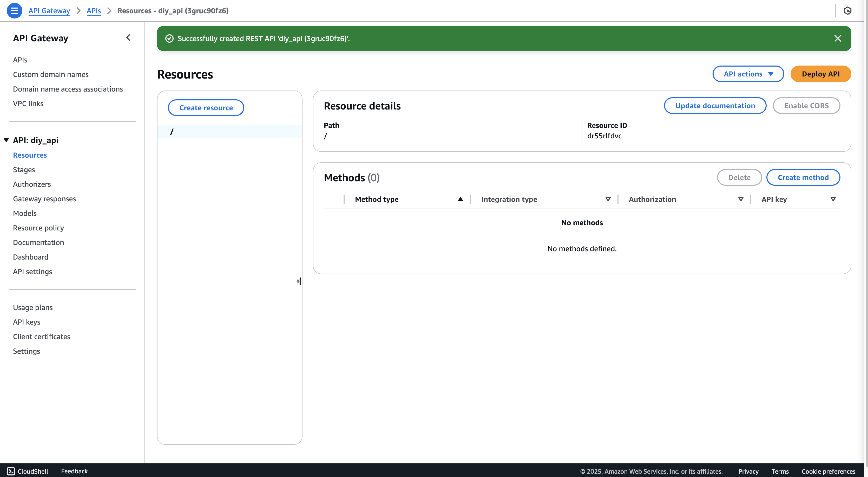Screen dimensions: 868x477
Task: Click Update documentation button
Action: (715, 106)
